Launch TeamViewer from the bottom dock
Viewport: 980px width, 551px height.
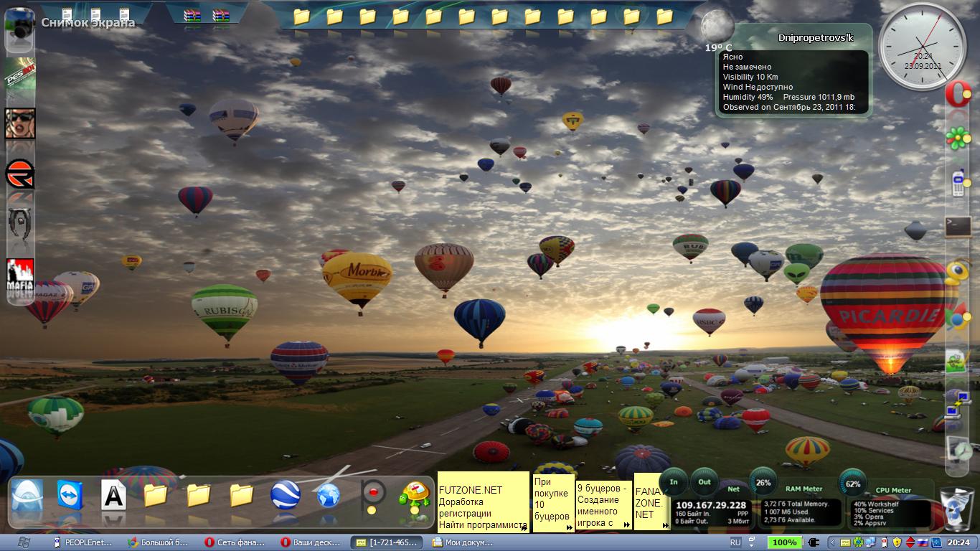click(x=70, y=495)
